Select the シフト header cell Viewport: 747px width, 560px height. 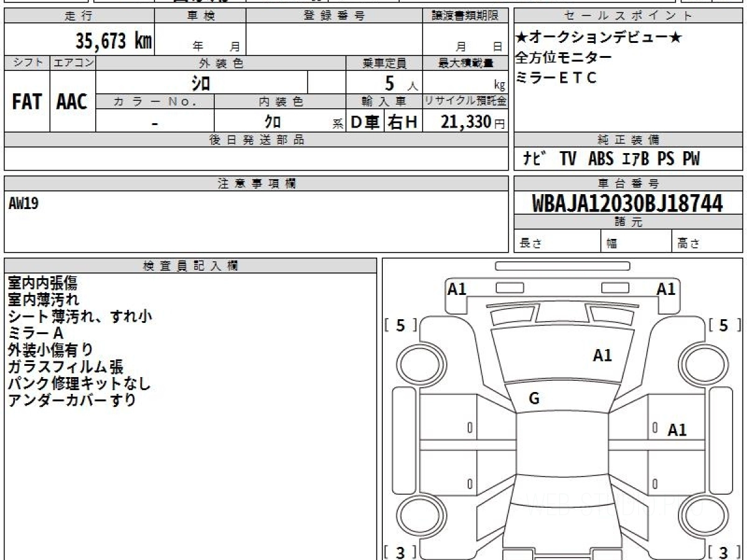pos(27,63)
